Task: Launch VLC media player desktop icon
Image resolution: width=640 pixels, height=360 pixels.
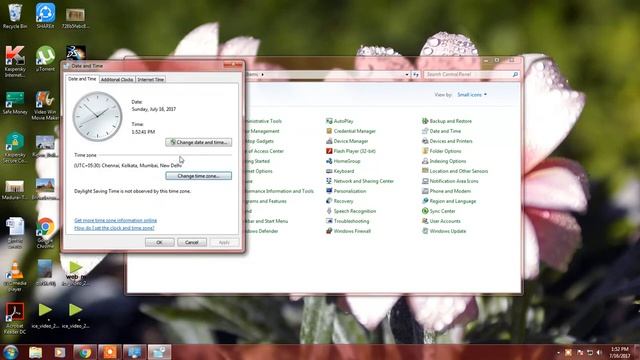Action: 15,276
